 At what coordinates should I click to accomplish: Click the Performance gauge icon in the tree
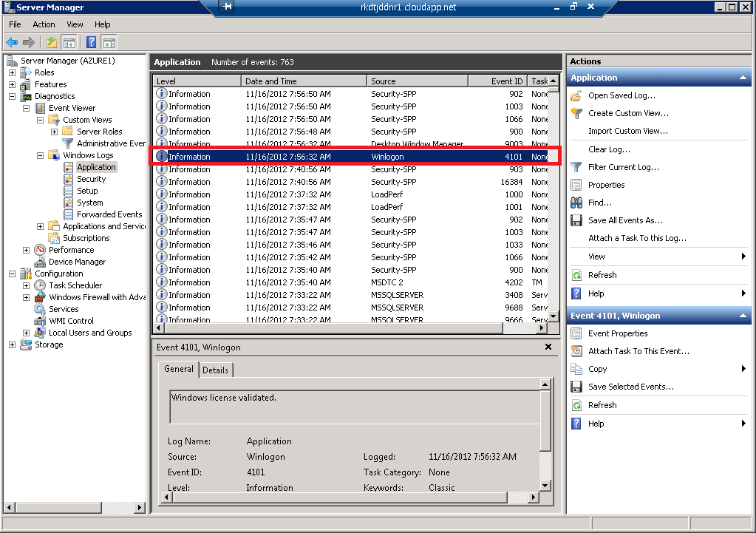(x=41, y=250)
